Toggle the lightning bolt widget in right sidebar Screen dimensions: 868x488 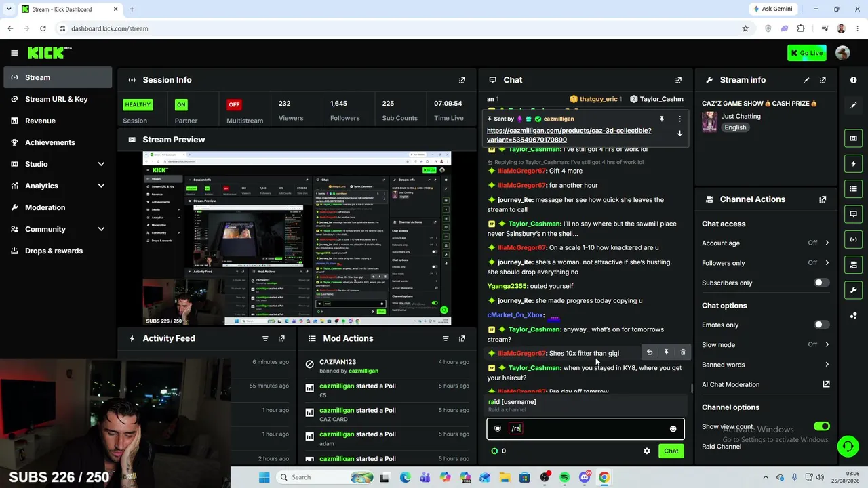click(x=853, y=163)
